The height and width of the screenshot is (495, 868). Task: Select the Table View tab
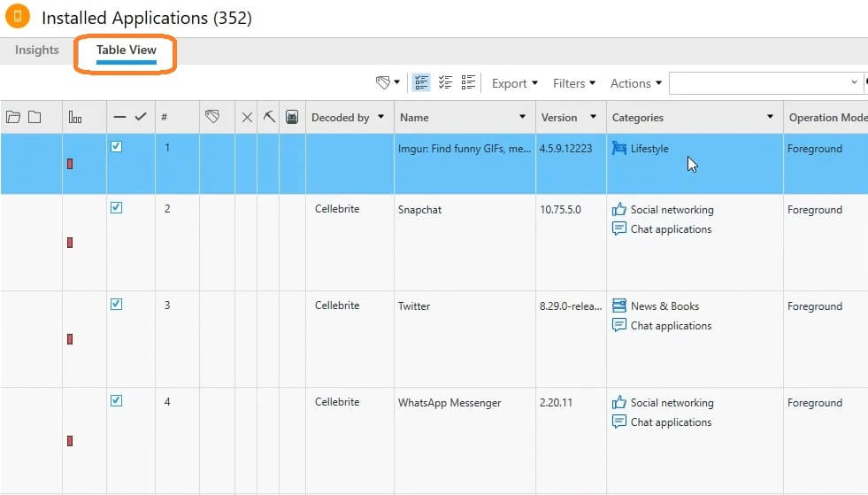pos(126,50)
